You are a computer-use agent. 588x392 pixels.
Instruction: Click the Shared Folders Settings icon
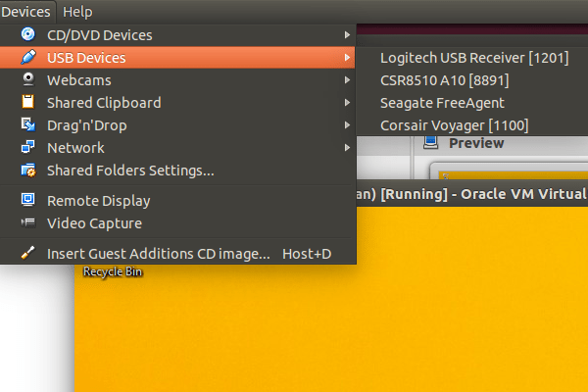28,171
